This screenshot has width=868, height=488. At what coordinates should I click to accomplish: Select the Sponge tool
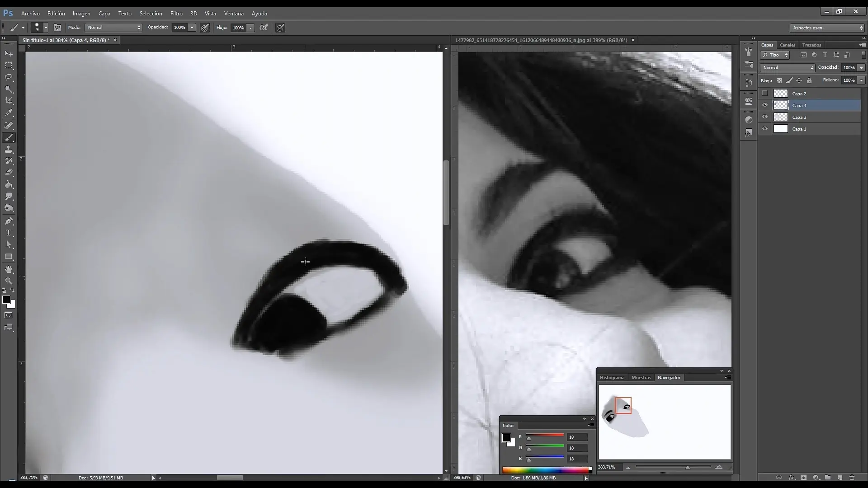pyautogui.click(x=9, y=208)
